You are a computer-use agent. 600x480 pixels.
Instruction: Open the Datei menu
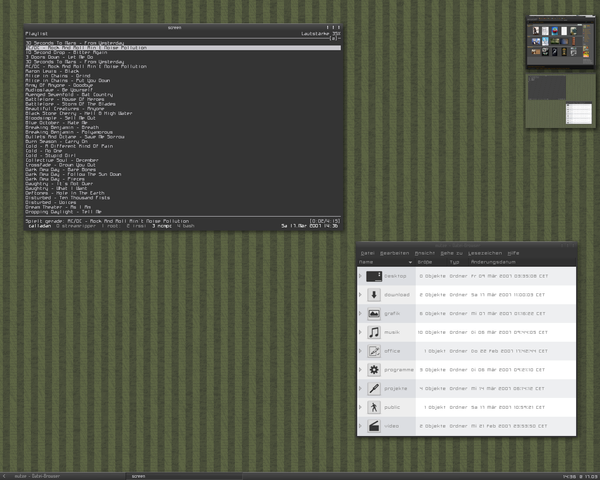pos(367,253)
